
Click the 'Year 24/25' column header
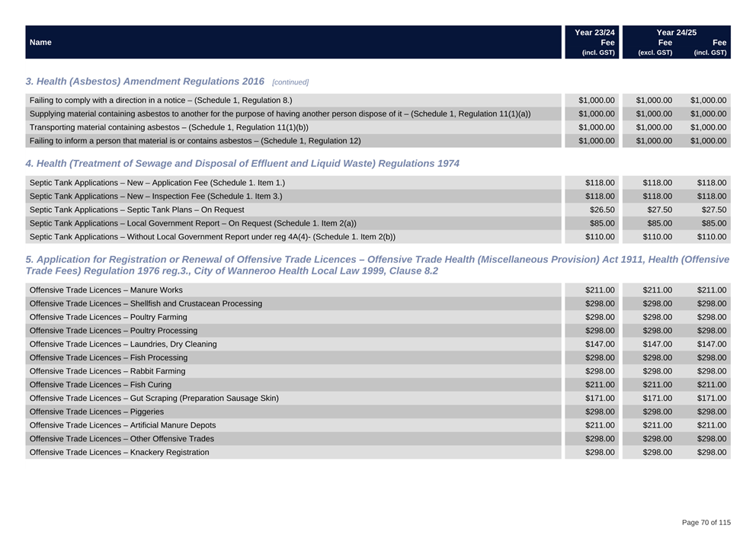676,33
